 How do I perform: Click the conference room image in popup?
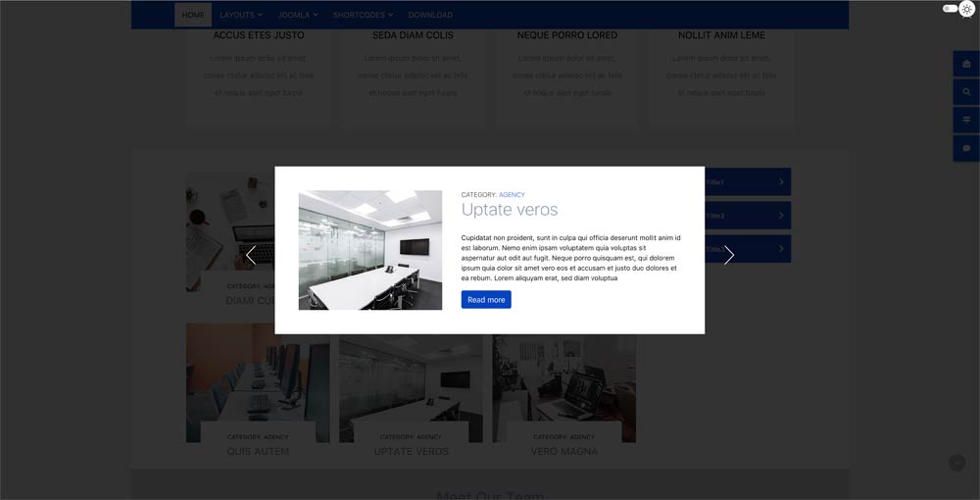pyautogui.click(x=369, y=250)
